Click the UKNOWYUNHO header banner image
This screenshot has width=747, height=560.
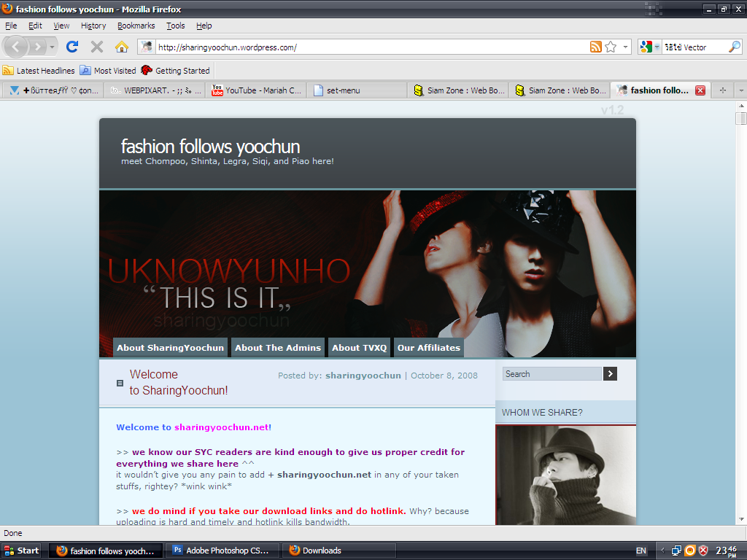coord(368,274)
